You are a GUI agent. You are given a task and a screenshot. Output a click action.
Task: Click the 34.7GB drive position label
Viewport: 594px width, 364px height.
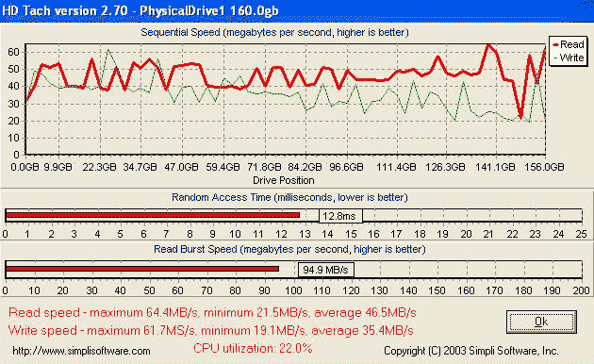coord(140,167)
